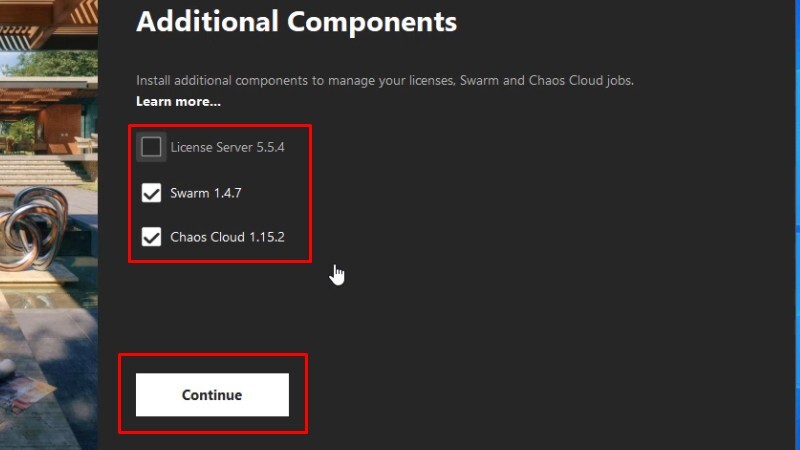This screenshot has height=450, width=800.
Task: Click the License Server 5.5.4 label text
Action: 228,147
